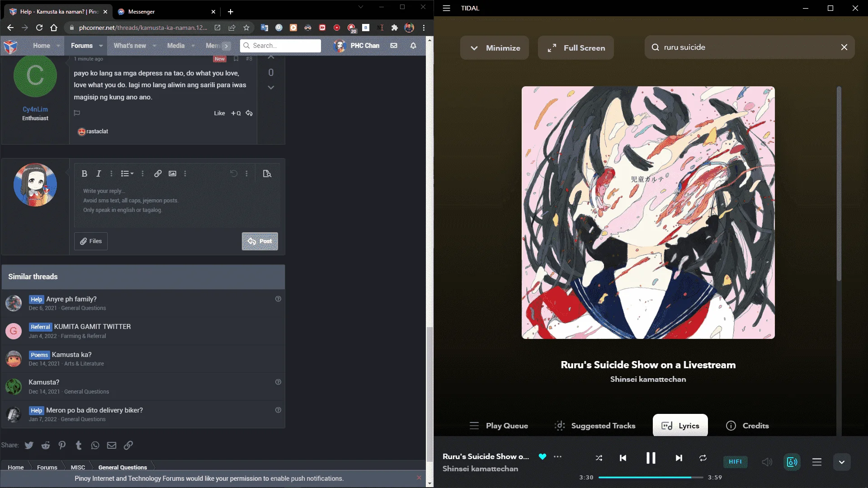868x488 pixels.
Task: Bookmark post #8
Action: (x=236, y=59)
